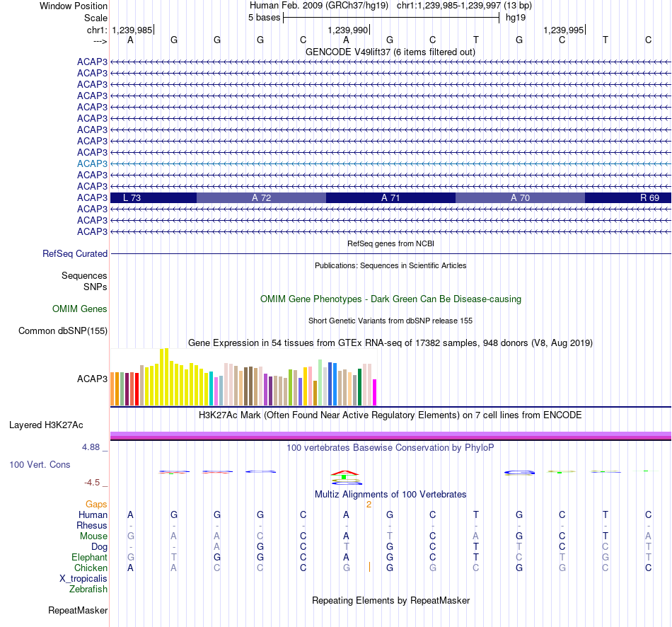Select the Dog alignment row label
The image size is (672, 627).
pos(99,547)
